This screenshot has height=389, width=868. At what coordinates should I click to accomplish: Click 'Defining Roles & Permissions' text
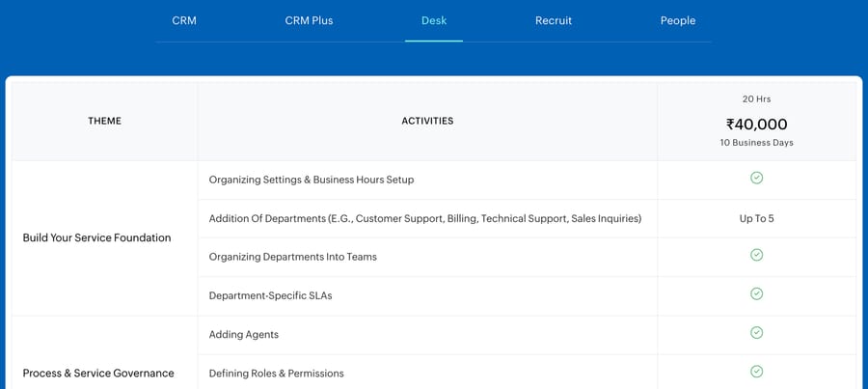[276, 374]
